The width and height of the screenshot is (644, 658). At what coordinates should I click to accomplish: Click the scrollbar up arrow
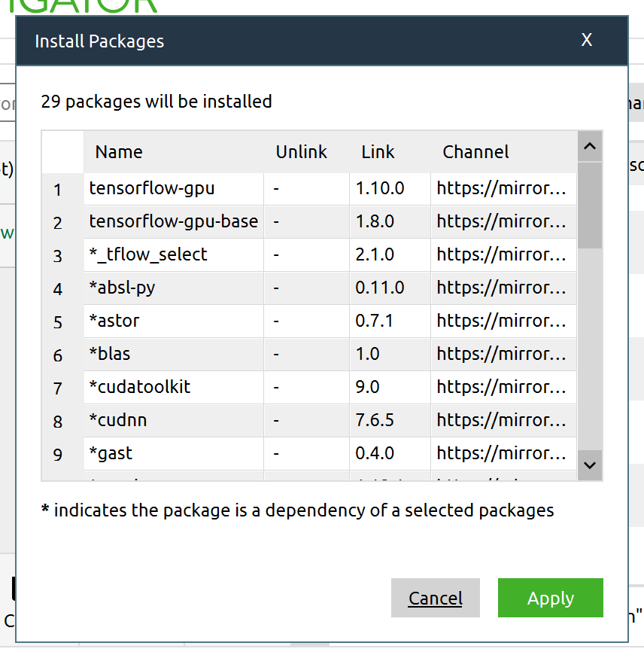(590, 146)
